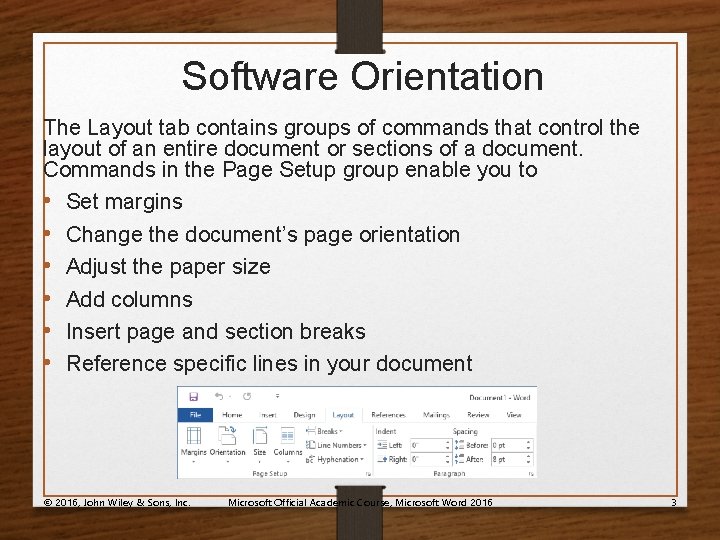Switch to the Insert ribbon tab
Screen dimensions: 720x540
tap(268, 415)
